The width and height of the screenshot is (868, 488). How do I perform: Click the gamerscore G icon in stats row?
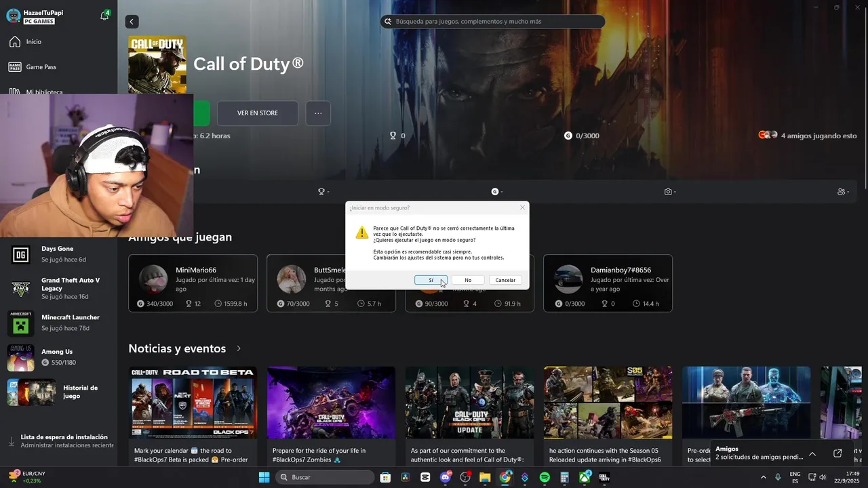(495, 192)
